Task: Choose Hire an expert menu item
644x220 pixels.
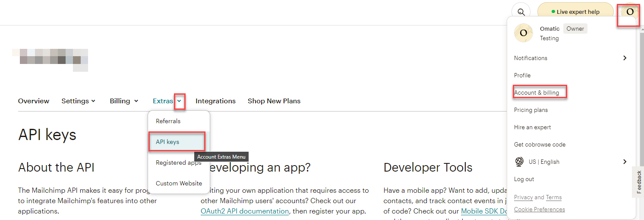Action: tap(532, 127)
